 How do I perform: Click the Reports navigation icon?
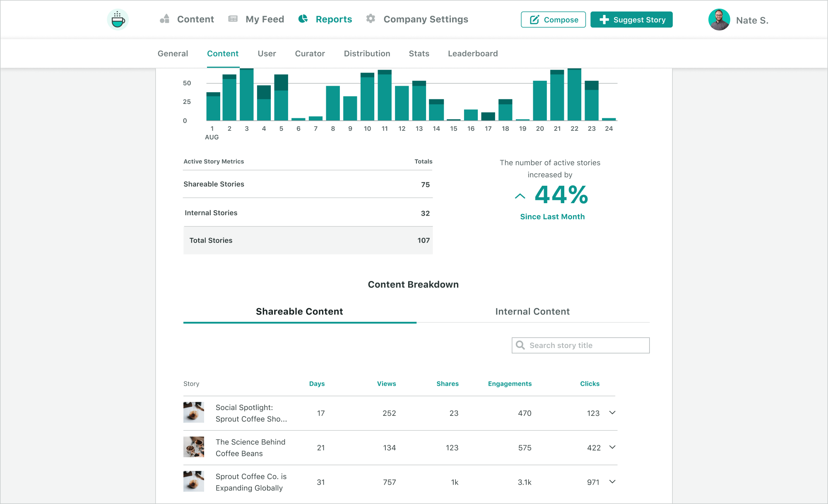pyautogui.click(x=303, y=19)
